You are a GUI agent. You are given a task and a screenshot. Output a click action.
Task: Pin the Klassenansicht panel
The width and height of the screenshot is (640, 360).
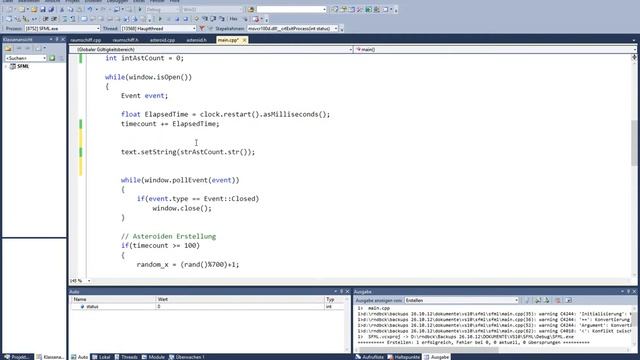[57, 39]
